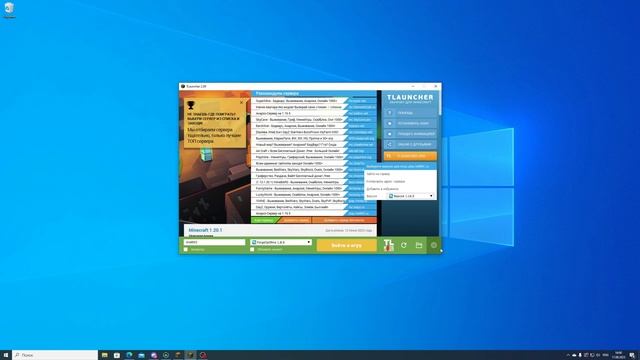Screen dimensions: 640x360
Task: Select the FunnyGame server row
Action: click(x=299, y=189)
